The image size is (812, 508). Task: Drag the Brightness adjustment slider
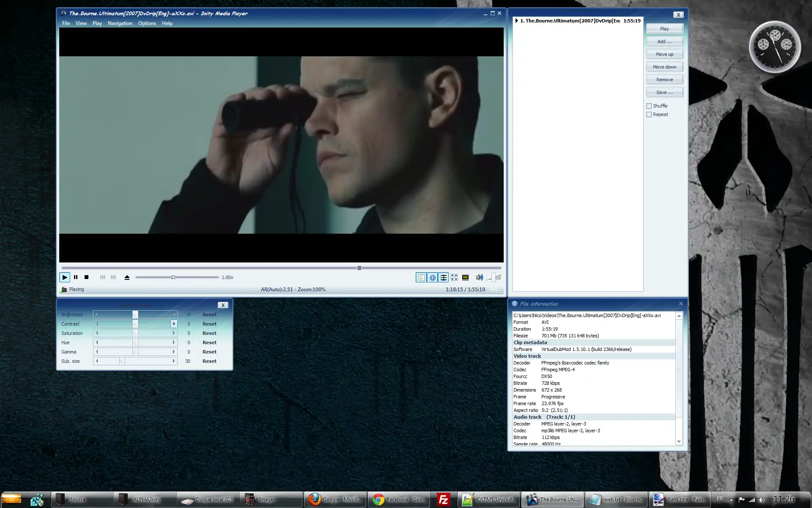(135, 314)
